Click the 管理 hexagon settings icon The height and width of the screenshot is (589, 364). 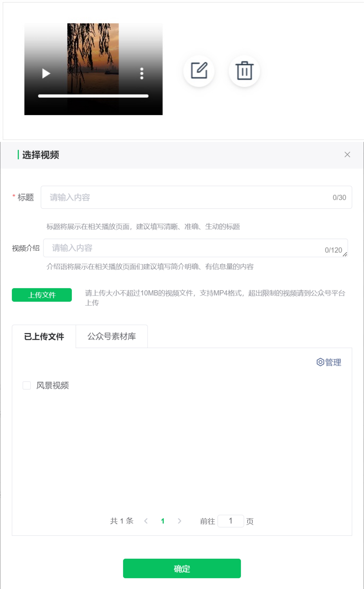(320, 362)
